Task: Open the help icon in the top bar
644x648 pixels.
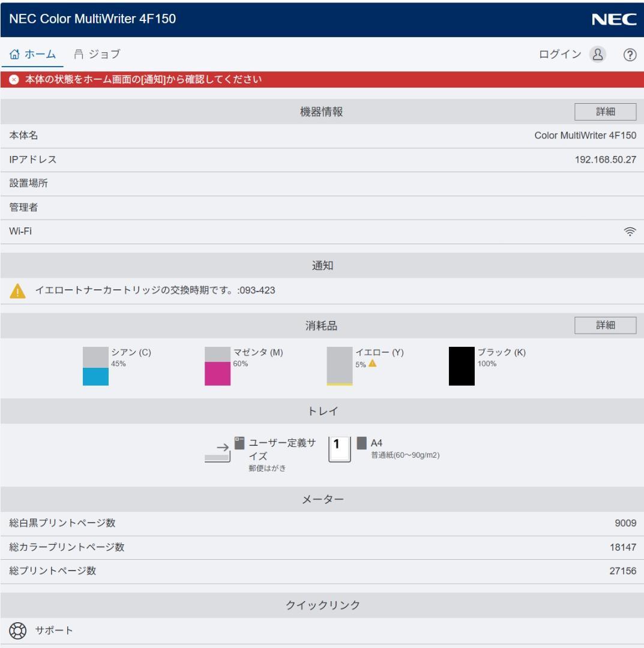Action: tap(629, 53)
